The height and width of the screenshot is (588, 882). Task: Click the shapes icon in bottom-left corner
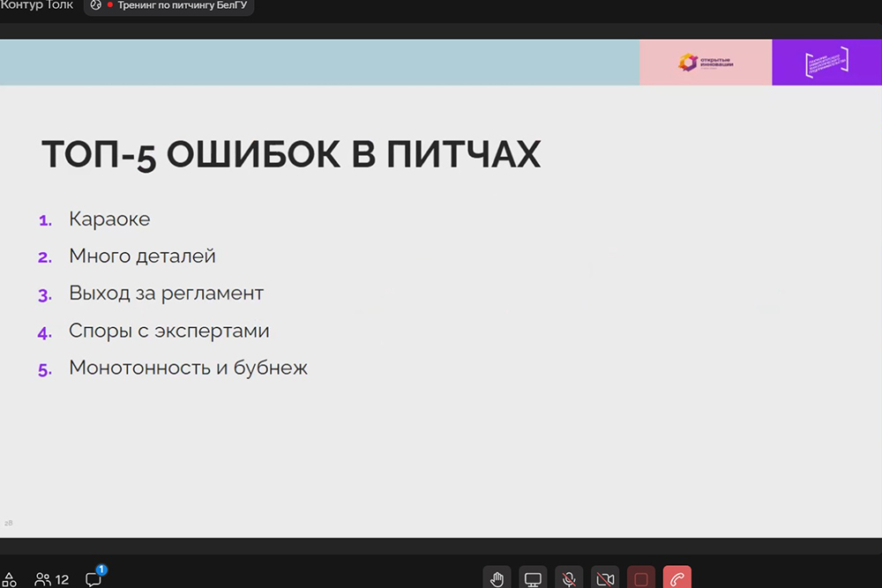pos(10,580)
